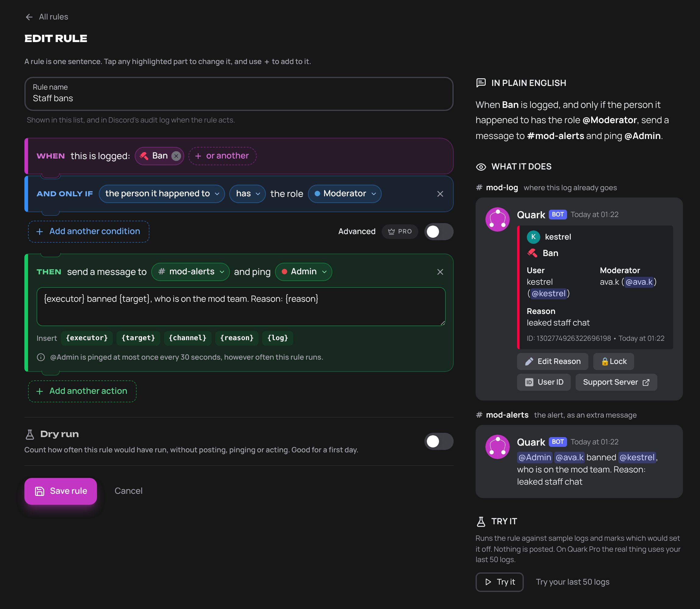
Task: Insert the {channel} placeholder
Action: pyautogui.click(x=187, y=338)
